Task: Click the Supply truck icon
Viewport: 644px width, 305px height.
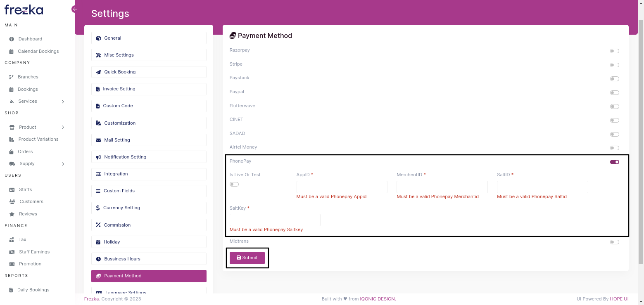Action: click(x=12, y=164)
